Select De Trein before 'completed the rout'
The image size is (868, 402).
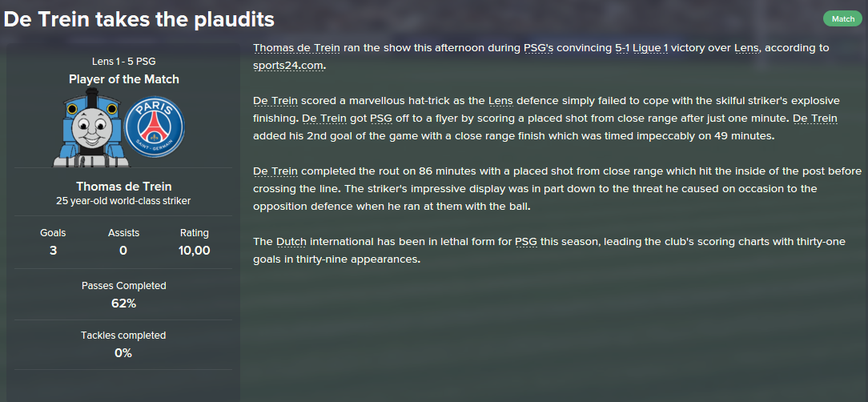275,171
